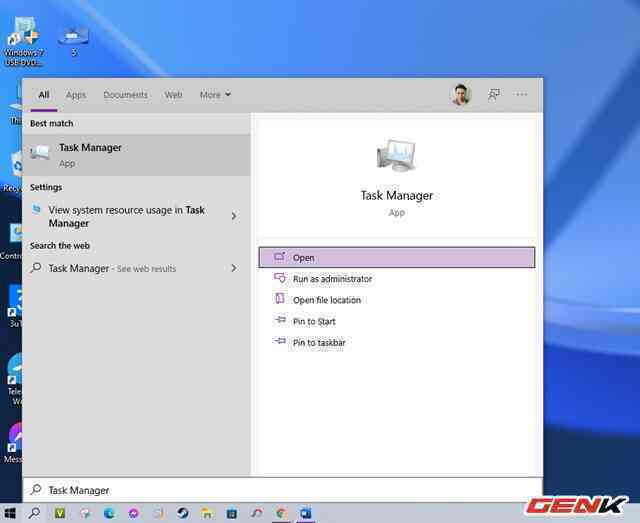The image size is (640, 523).
Task: Click the large Task Manager preview icon
Action: click(396, 155)
